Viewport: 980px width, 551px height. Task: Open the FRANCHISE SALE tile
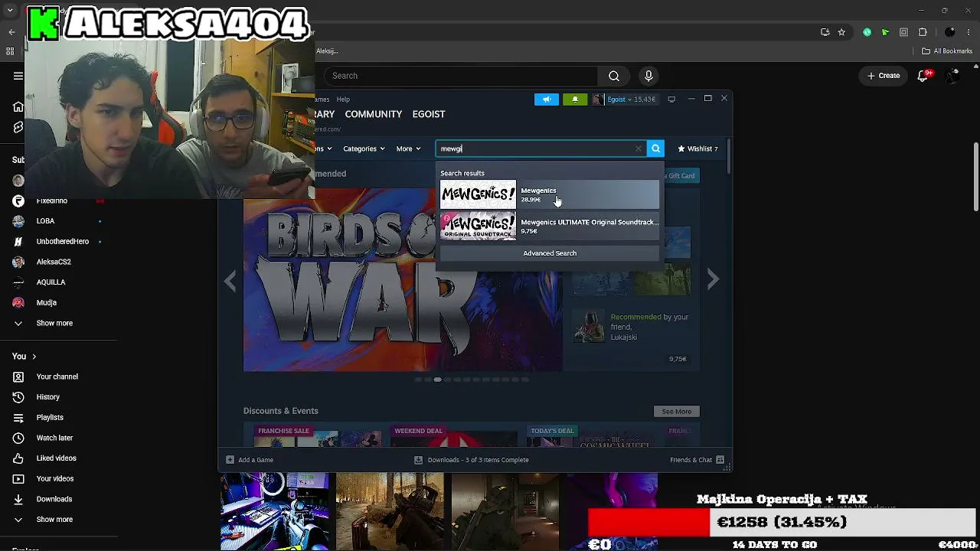[318, 435]
